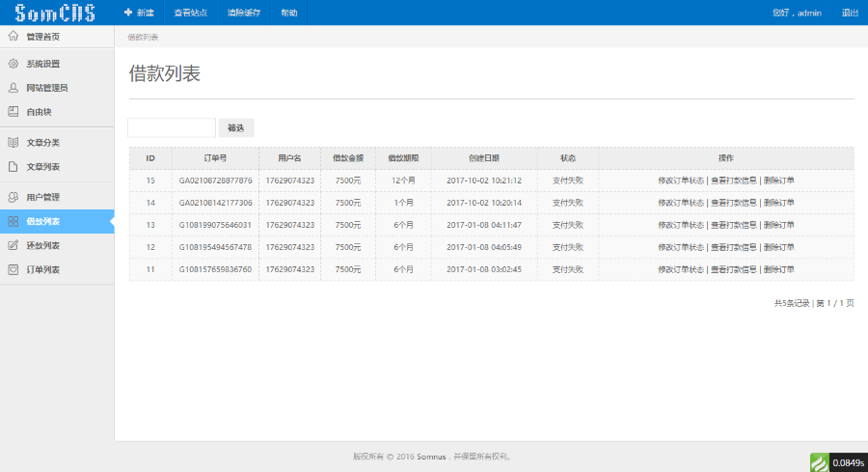Click the document icon for 文章列表

14,167
